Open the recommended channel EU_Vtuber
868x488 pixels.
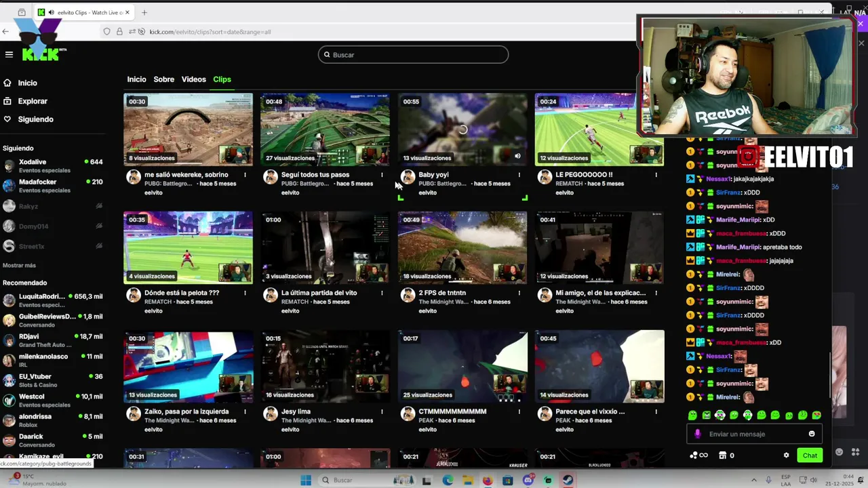[x=53, y=380]
